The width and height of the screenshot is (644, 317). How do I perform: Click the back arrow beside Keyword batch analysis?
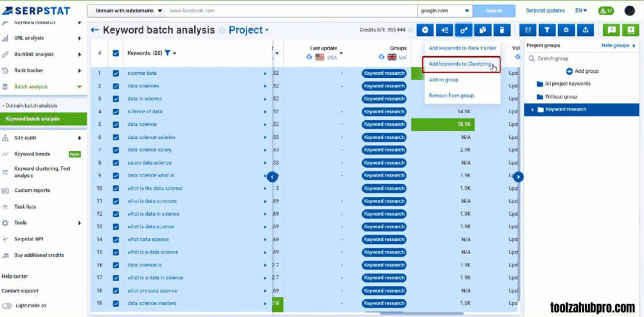[95, 30]
